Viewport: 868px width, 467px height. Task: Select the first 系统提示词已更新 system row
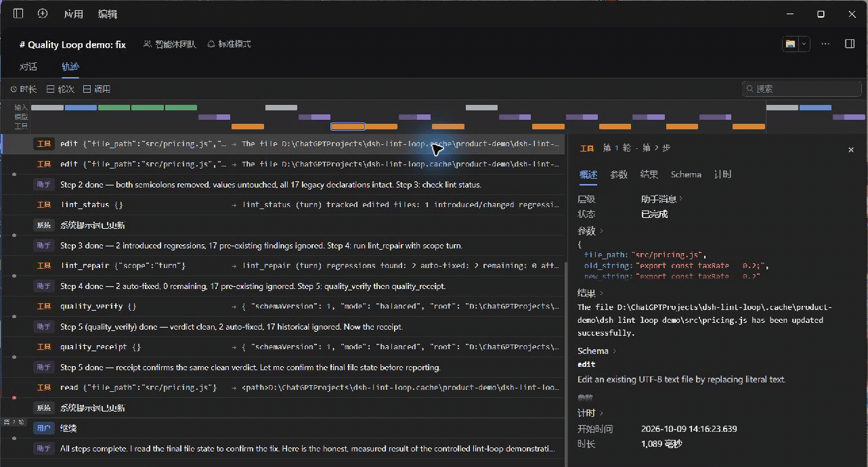coord(282,225)
